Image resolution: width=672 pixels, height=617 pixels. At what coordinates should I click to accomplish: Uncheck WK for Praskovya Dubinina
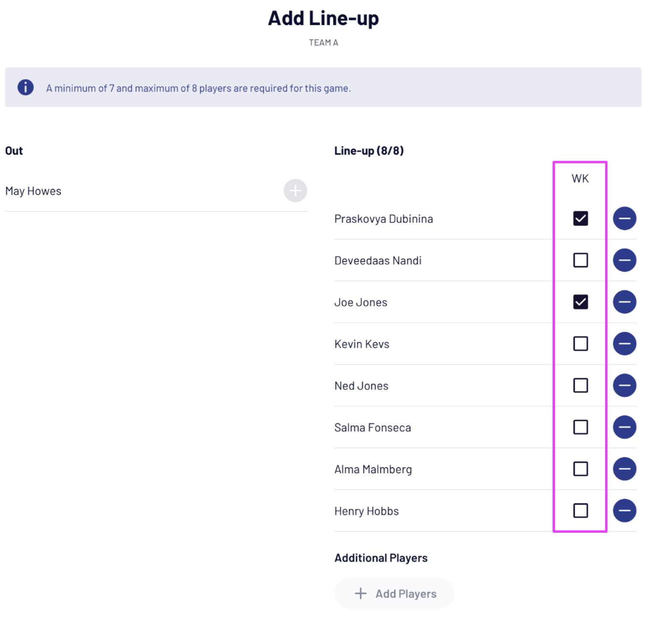click(x=581, y=218)
